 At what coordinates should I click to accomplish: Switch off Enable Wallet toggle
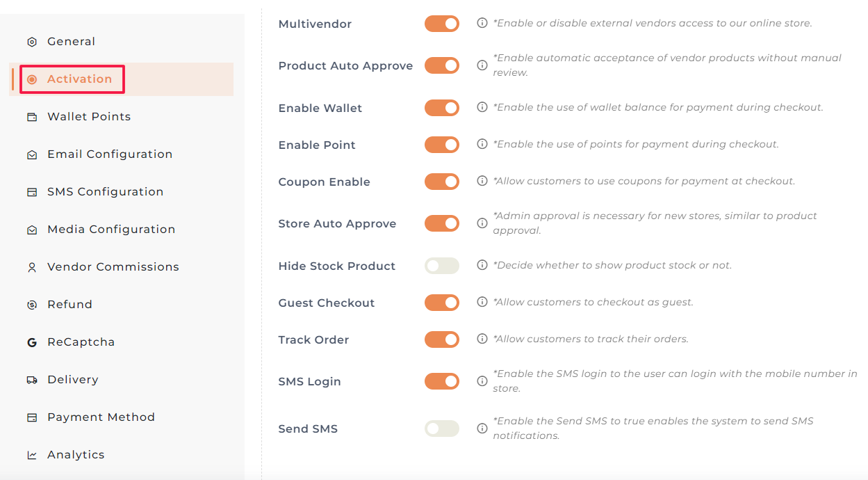pos(442,108)
